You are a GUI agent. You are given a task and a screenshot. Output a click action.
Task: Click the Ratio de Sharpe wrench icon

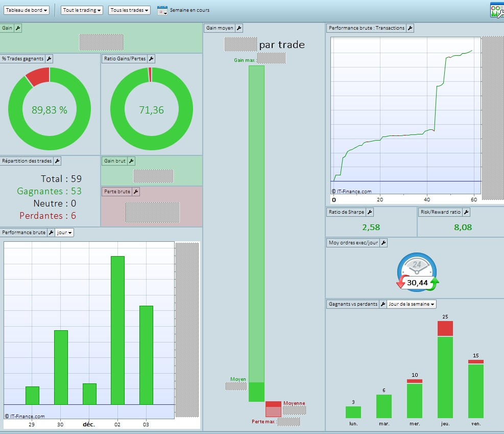370,212
